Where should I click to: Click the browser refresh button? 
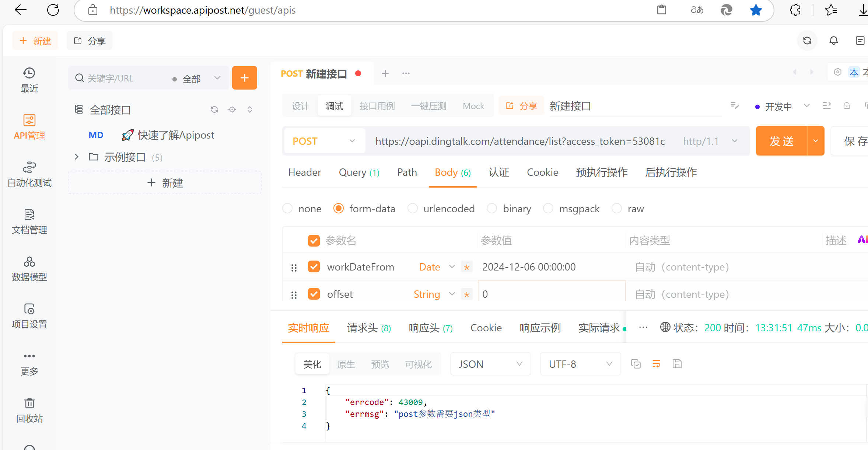pos(53,10)
